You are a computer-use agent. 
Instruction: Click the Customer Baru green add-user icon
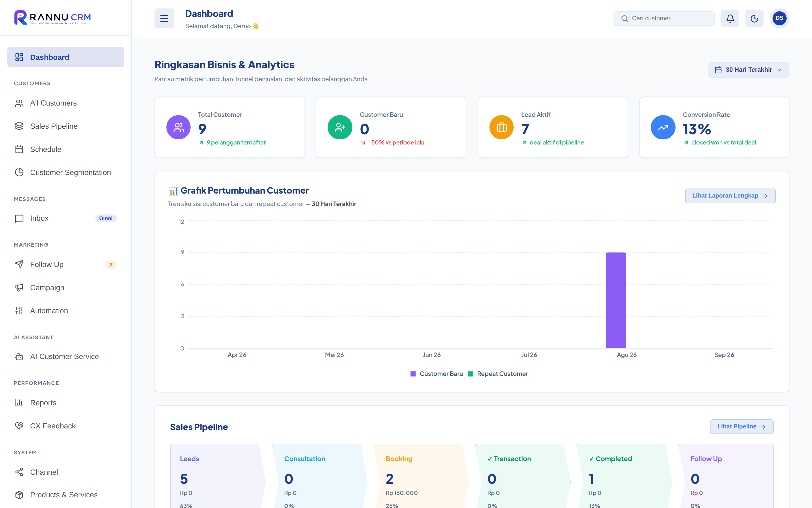(x=340, y=127)
